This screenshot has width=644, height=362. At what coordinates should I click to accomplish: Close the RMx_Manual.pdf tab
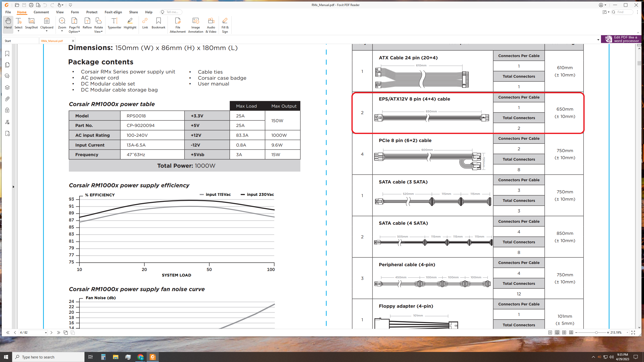pos(73,41)
